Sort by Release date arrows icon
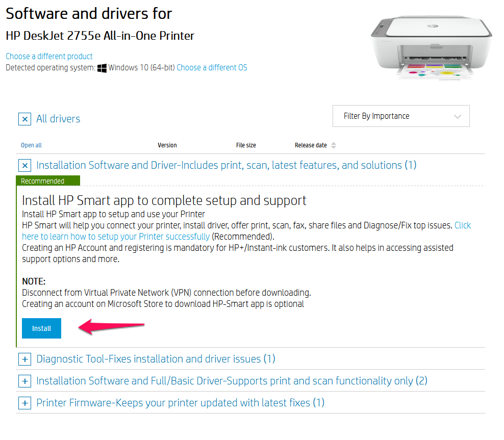 coord(334,145)
